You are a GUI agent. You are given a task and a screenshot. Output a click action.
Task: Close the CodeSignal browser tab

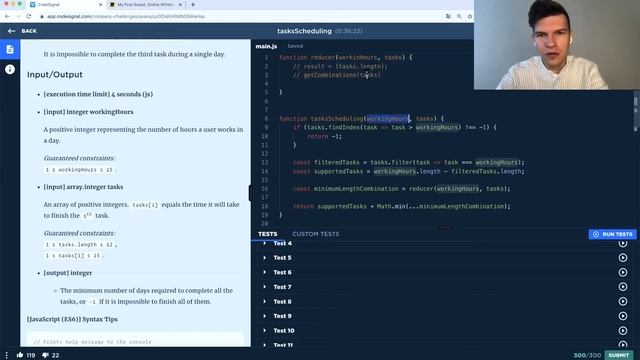coord(101,4)
